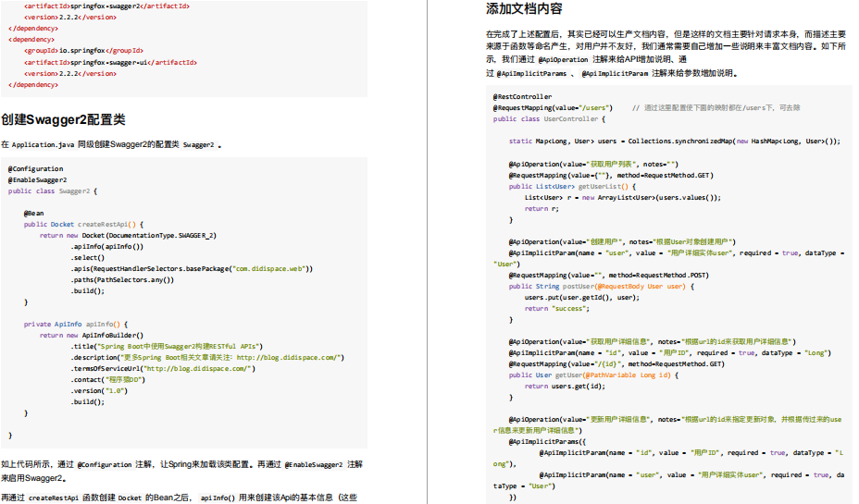Viewport: 859px width, 504px height.
Task: Click the ".apiInfo(apiInfo())" line
Action: point(106,247)
